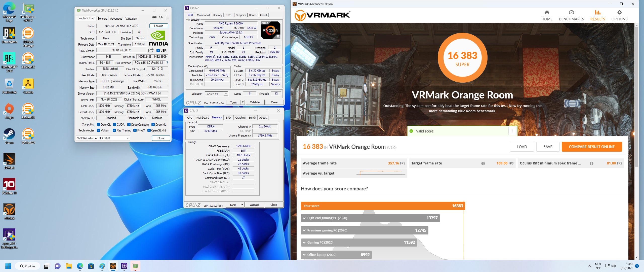644x272 pixels.
Task: Open the cpuz_x64 Snelkoppeling desktop icon
Action: coord(9,239)
